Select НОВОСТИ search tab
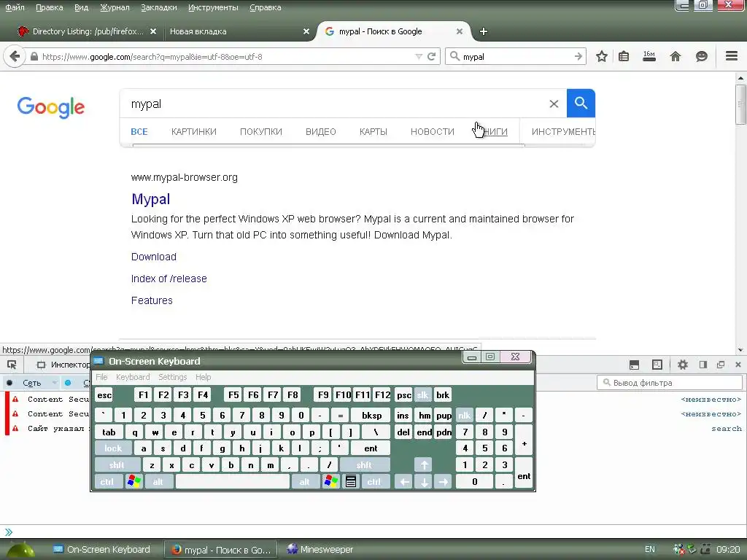Screen dimensions: 747x560 click(x=433, y=131)
